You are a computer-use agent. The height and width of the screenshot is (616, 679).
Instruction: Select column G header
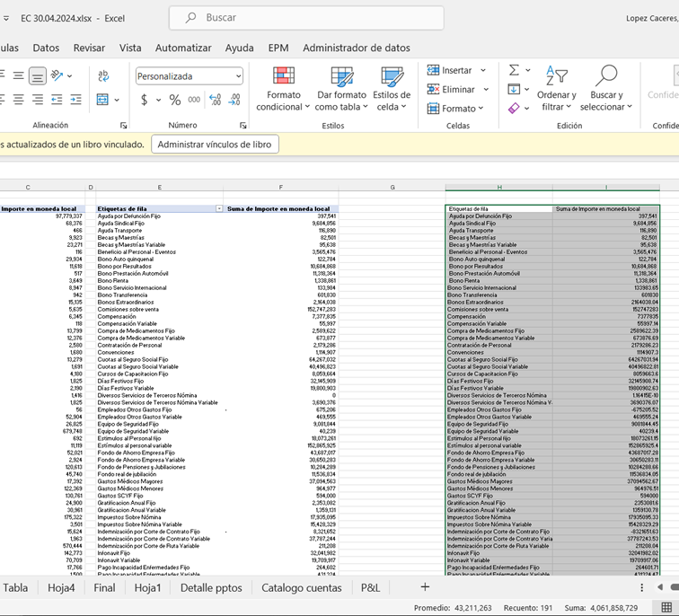[x=392, y=187]
